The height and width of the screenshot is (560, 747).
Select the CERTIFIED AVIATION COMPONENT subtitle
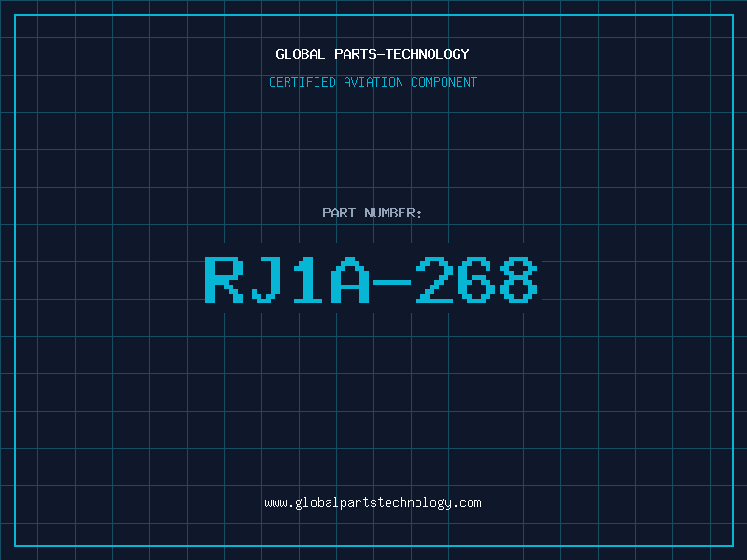coord(373,82)
